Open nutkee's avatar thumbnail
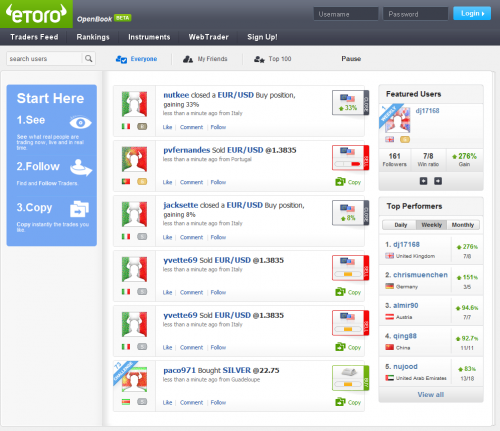Screen dimensions: 500x431 click(134, 104)
